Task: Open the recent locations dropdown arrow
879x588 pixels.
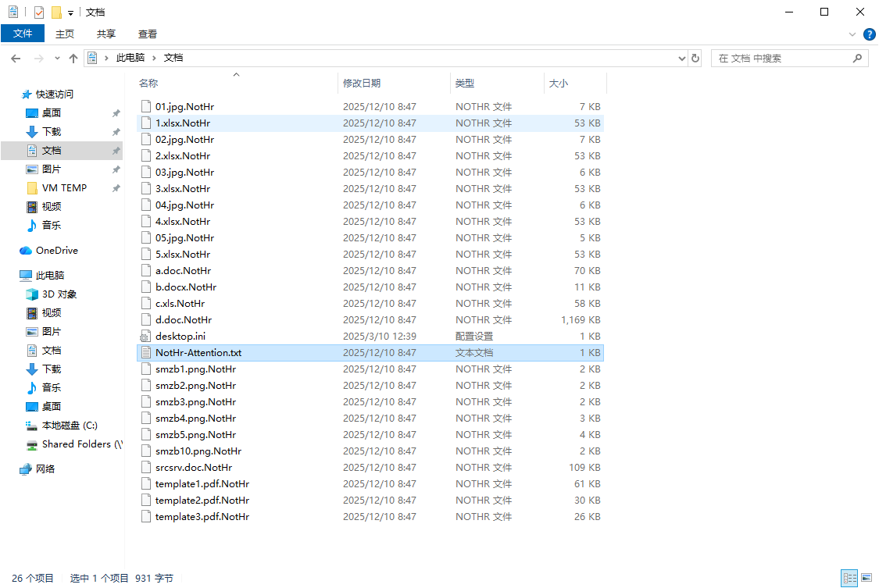Action: point(57,59)
